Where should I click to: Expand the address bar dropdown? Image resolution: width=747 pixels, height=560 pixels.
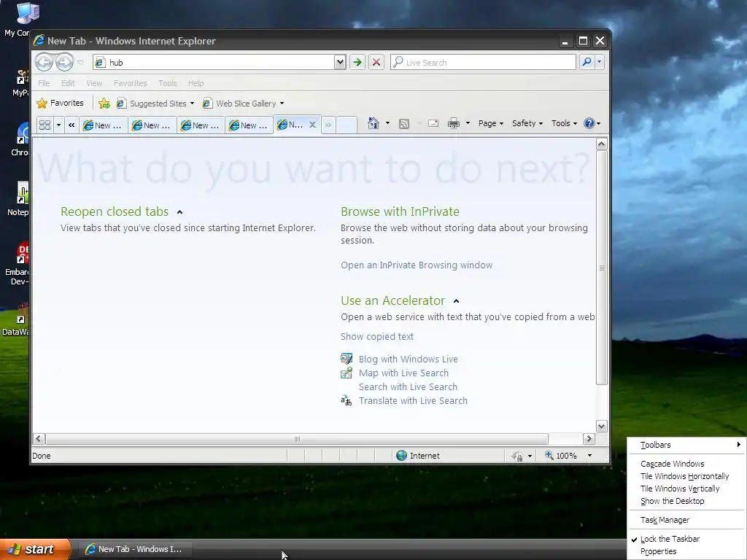click(340, 62)
